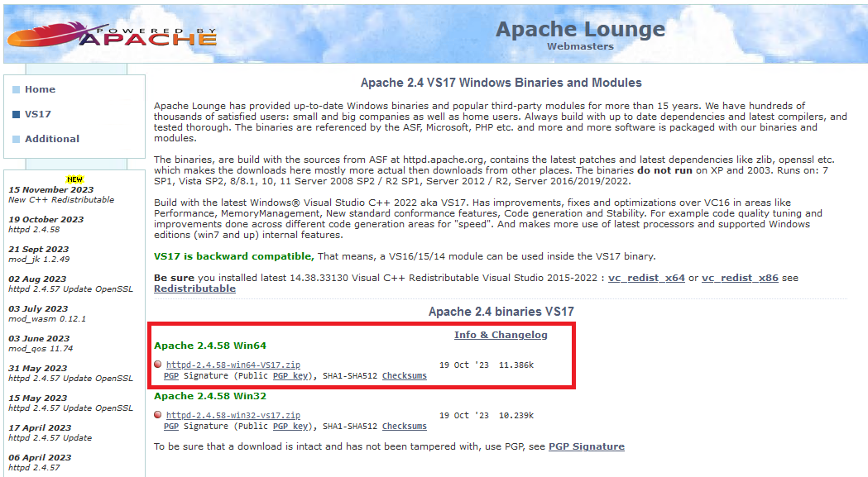View Checksums for the Win64 build
The height and width of the screenshot is (477, 868).
(405, 375)
